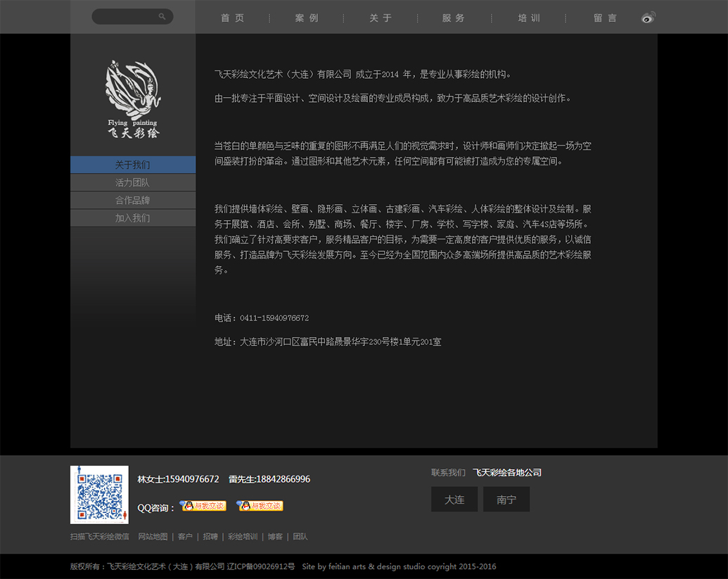The image size is (728, 579).
Task: Click the Flying Painting logo
Action: tap(133, 98)
